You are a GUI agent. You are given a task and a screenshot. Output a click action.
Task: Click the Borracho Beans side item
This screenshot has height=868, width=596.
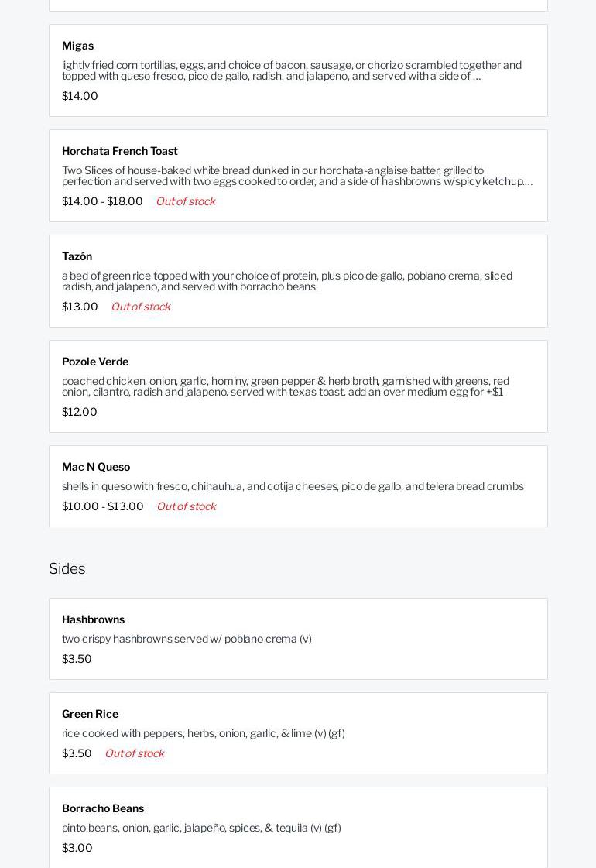tap(103, 808)
